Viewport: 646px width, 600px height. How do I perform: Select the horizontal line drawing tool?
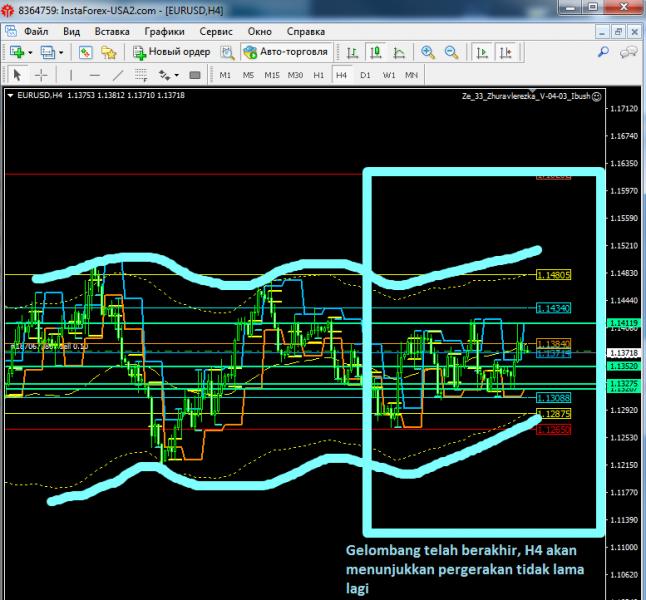(x=95, y=75)
